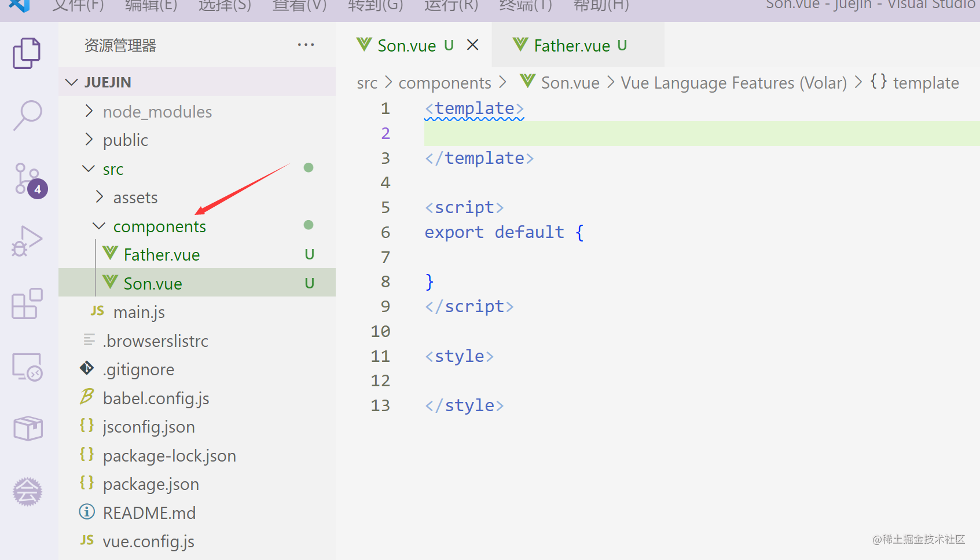Click the package cube icon in activity bar
Screen dimensions: 980x560
coord(28,429)
